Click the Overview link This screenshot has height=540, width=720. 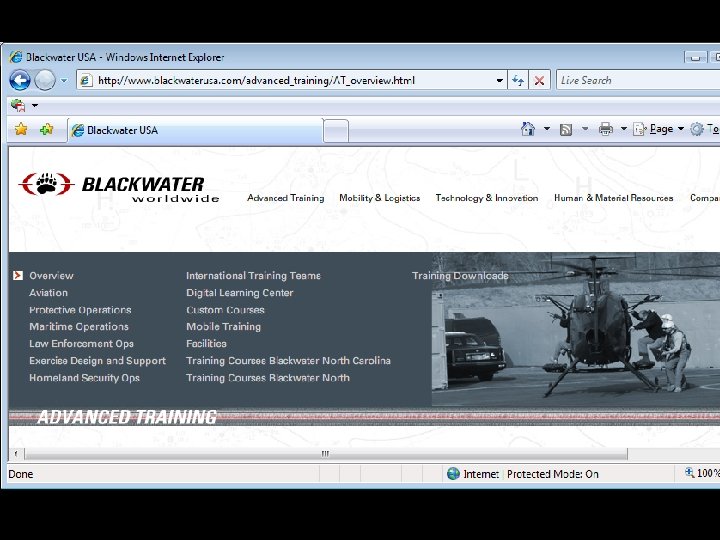[51, 276]
